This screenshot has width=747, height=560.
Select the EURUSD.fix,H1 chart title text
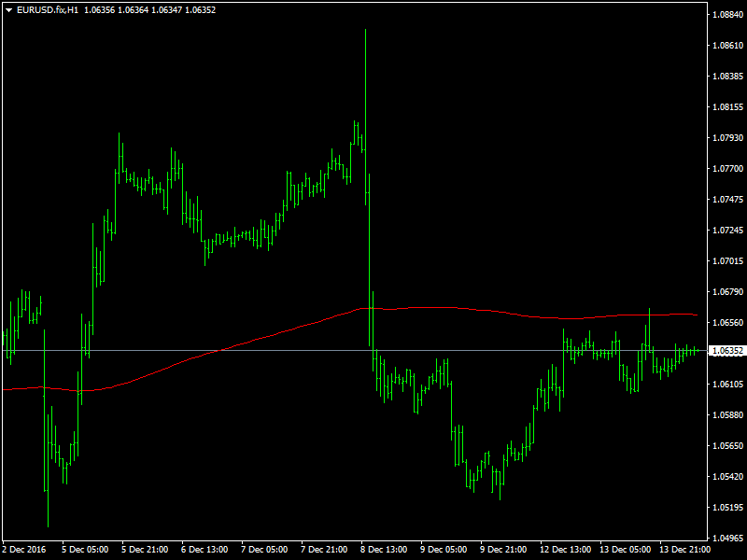(x=48, y=10)
